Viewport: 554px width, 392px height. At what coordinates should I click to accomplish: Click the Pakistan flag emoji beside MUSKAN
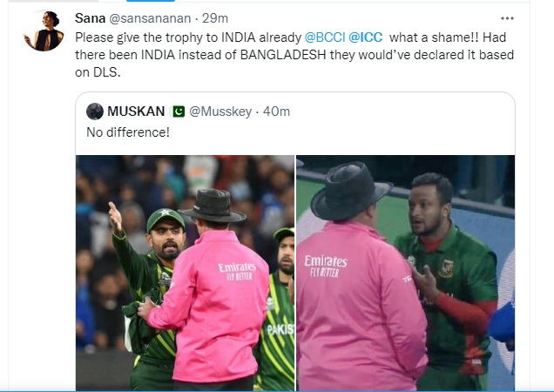[x=178, y=112]
